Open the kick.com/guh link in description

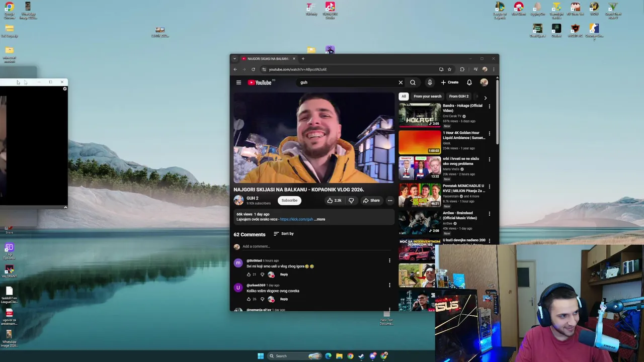point(296,219)
